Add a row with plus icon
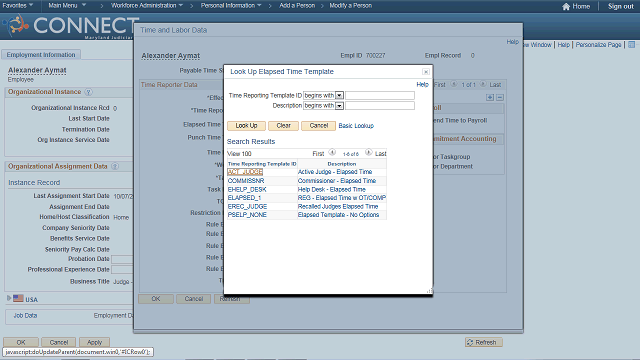Screen dimensions: 640x360 click(x=490, y=98)
